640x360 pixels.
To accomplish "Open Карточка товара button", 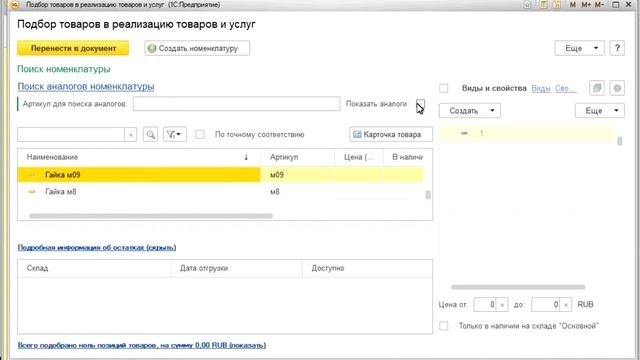I will coord(391,134).
